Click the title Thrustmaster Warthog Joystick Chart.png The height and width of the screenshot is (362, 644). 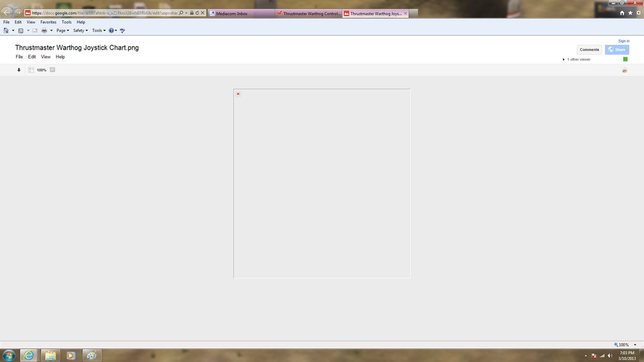77,48
